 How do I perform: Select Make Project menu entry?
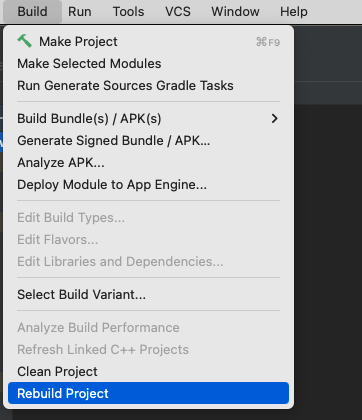pos(148,42)
